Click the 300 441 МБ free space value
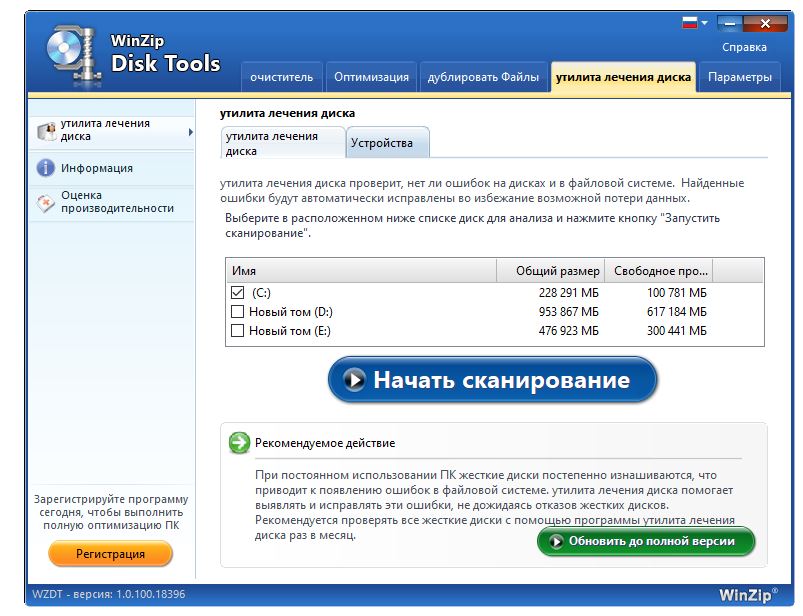The image size is (803, 616). (677, 331)
